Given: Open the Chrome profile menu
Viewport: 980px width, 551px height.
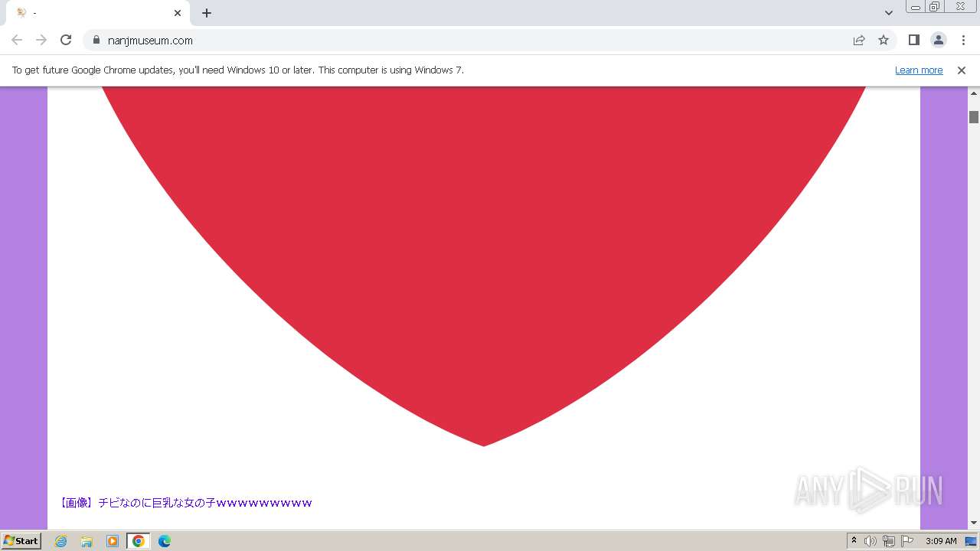Looking at the screenshot, I should tap(938, 40).
